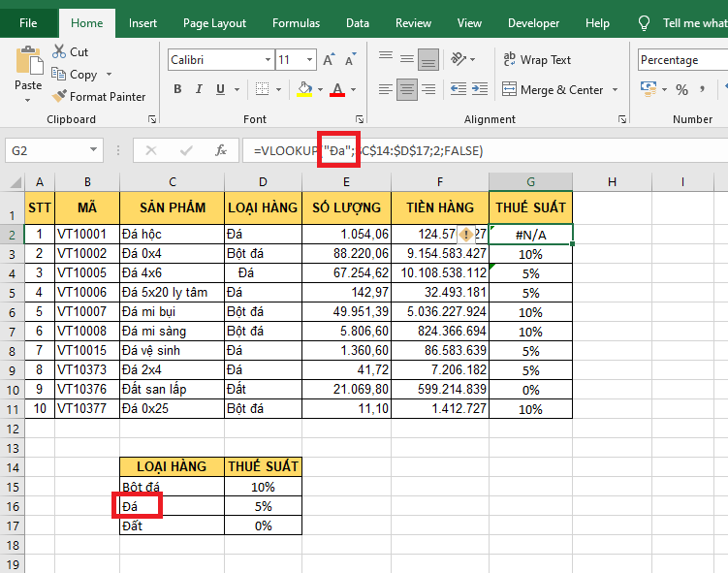
Task: Open the Page Layout tab
Action: tap(214, 23)
